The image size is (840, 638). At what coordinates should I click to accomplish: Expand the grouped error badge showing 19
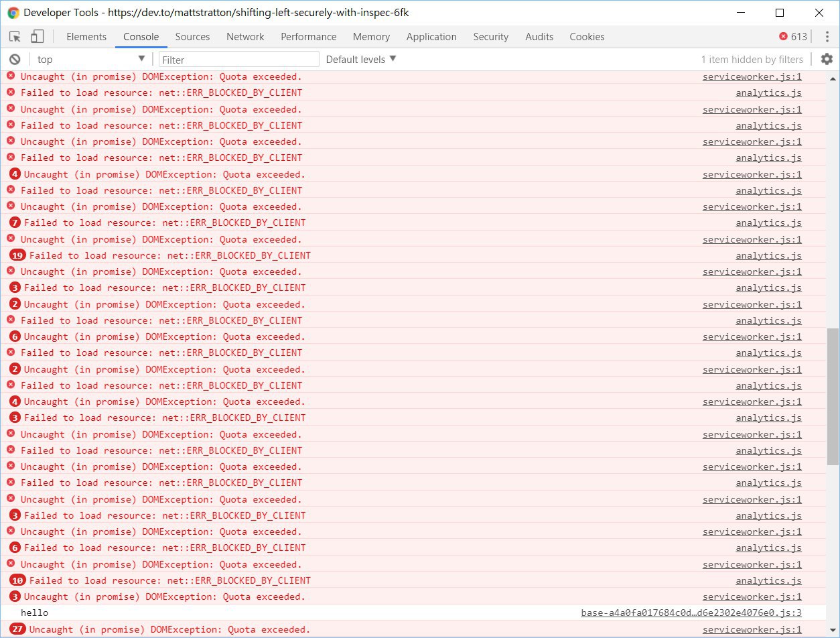[18, 255]
